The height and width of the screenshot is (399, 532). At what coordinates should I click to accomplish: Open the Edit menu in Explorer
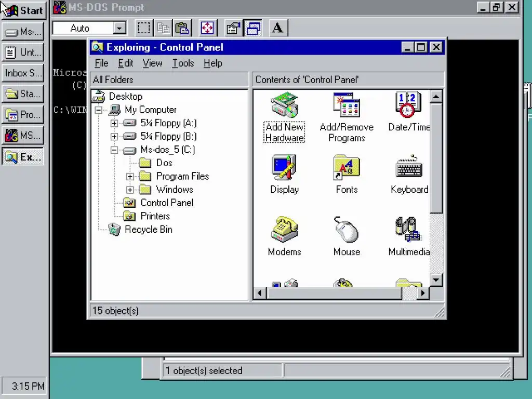pos(126,63)
